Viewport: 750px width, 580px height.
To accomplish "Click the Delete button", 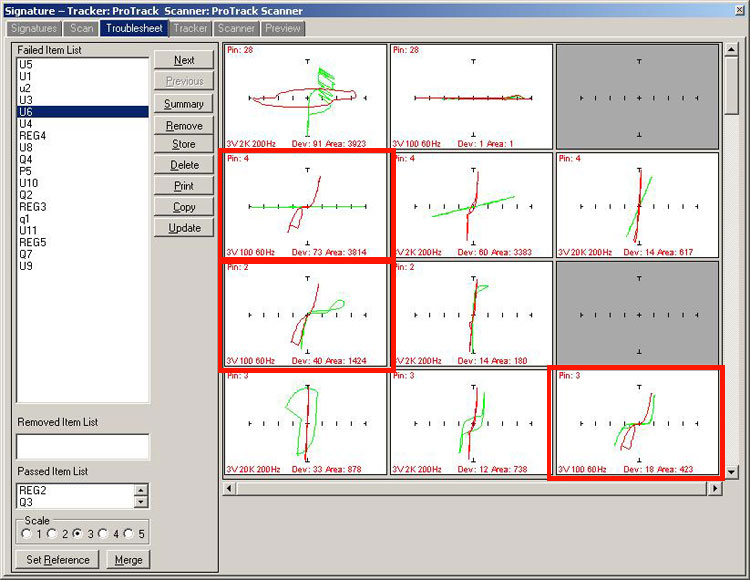I will coord(184,165).
